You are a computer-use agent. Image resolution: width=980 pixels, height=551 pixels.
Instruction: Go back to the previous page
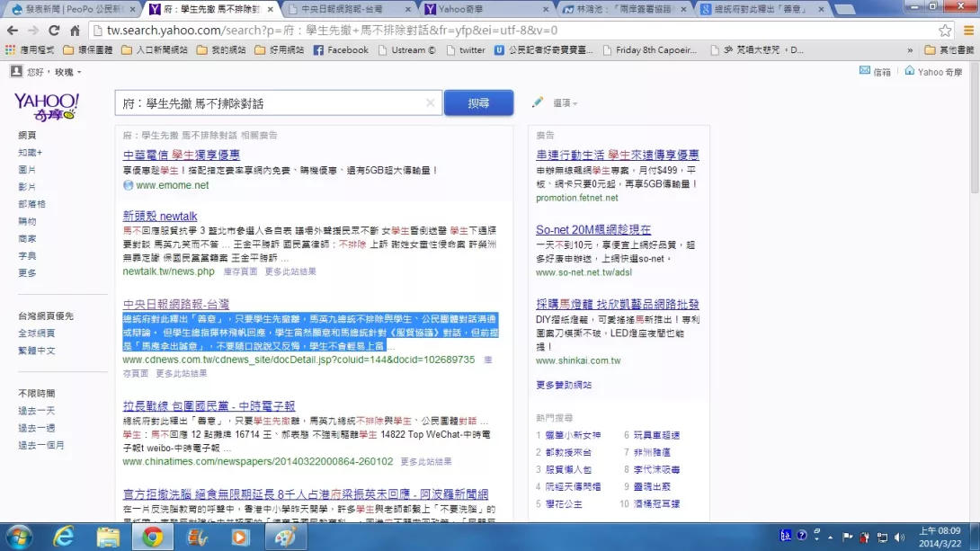13,30
